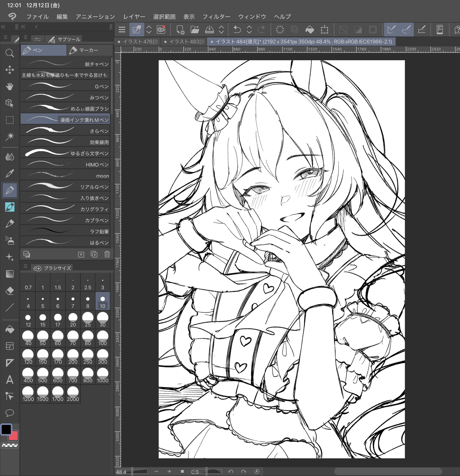
Task: Toggle snap to special ruler button
Action: pos(406,30)
